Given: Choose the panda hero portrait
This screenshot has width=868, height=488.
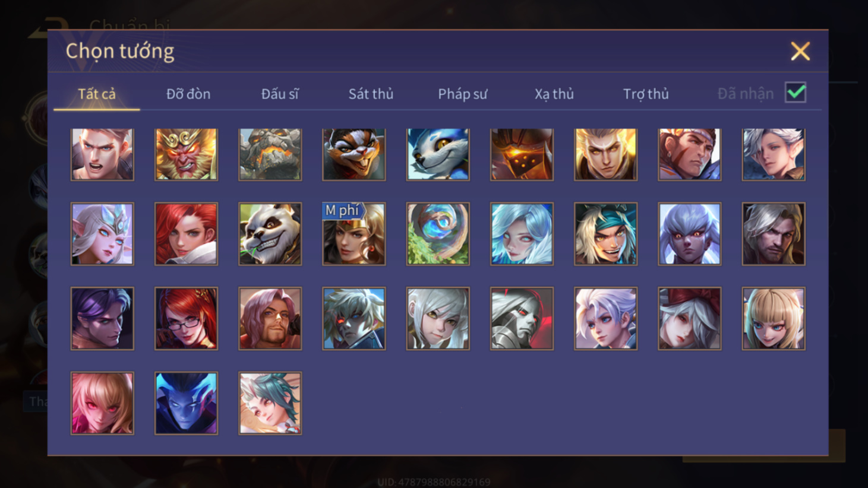Looking at the screenshot, I should (270, 234).
